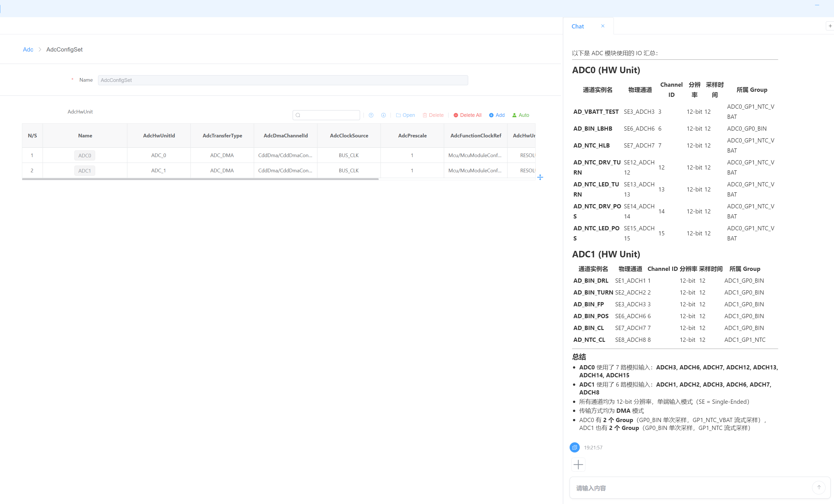Click the Delete button in the toolbar
834x504 pixels.
pos(433,115)
